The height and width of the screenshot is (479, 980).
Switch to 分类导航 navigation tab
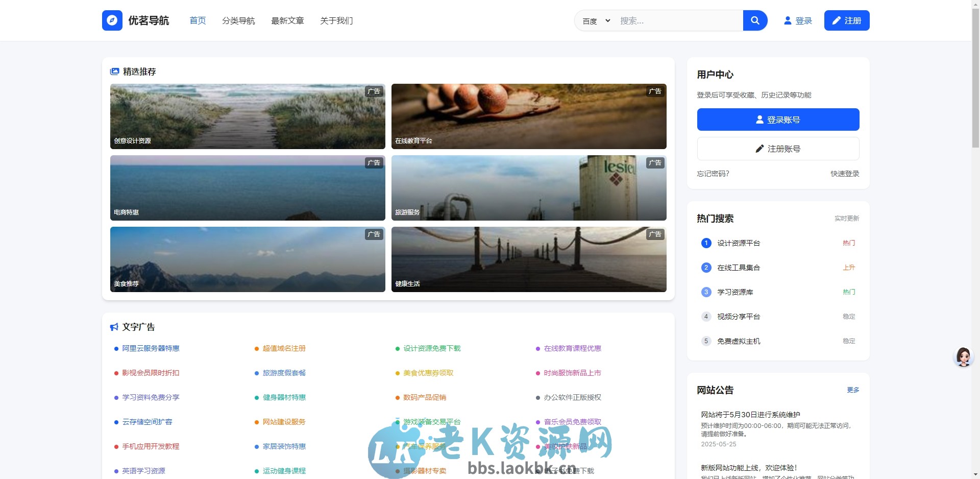click(x=238, y=21)
